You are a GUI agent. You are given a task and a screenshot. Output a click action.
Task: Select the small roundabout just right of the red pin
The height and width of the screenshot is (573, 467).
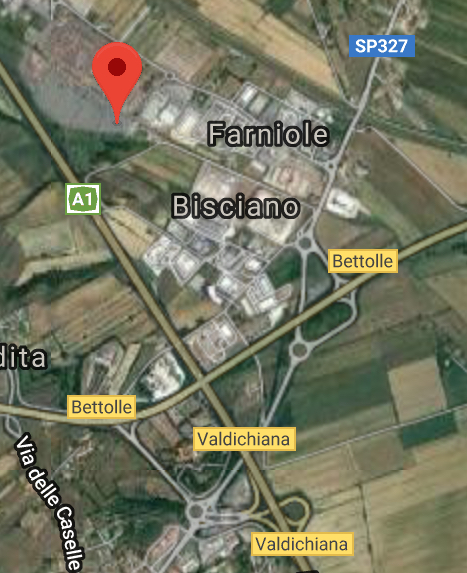(x=170, y=76)
